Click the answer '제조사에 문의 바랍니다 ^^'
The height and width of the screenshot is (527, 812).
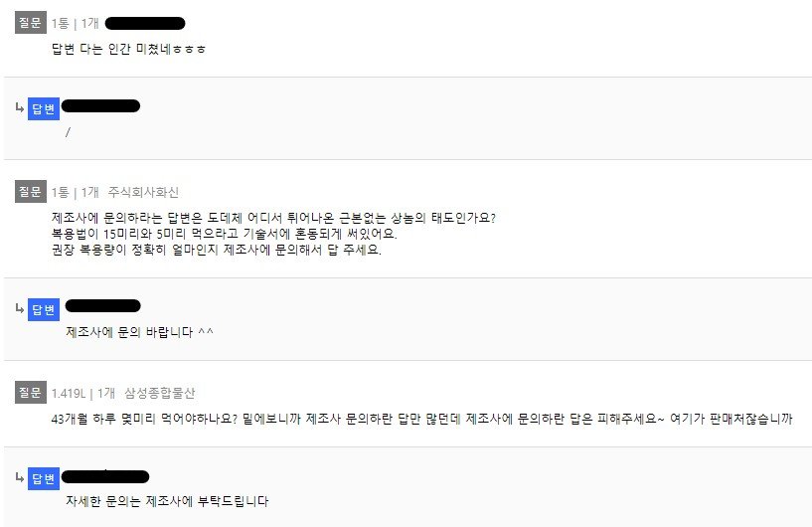click(139, 331)
